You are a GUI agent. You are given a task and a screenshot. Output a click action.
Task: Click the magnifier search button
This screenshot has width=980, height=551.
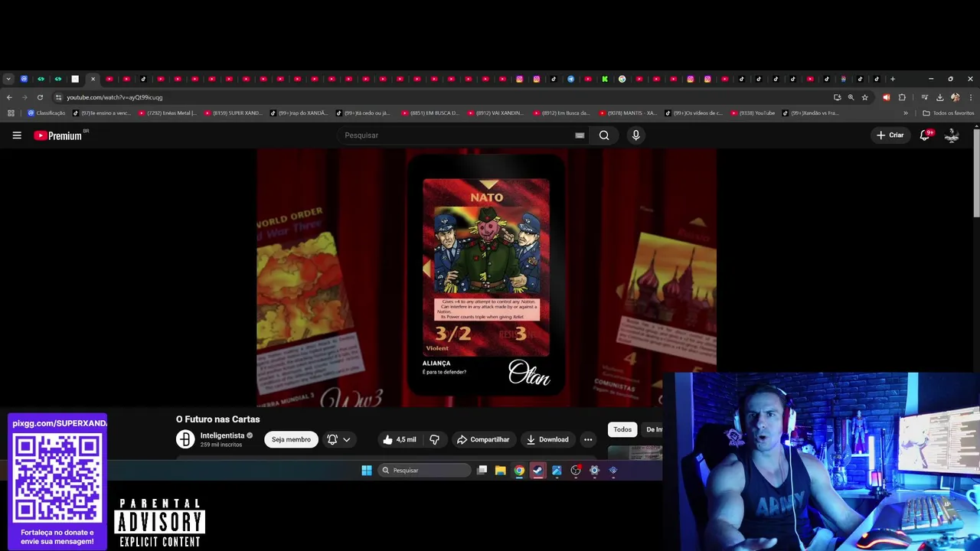pos(604,135)
